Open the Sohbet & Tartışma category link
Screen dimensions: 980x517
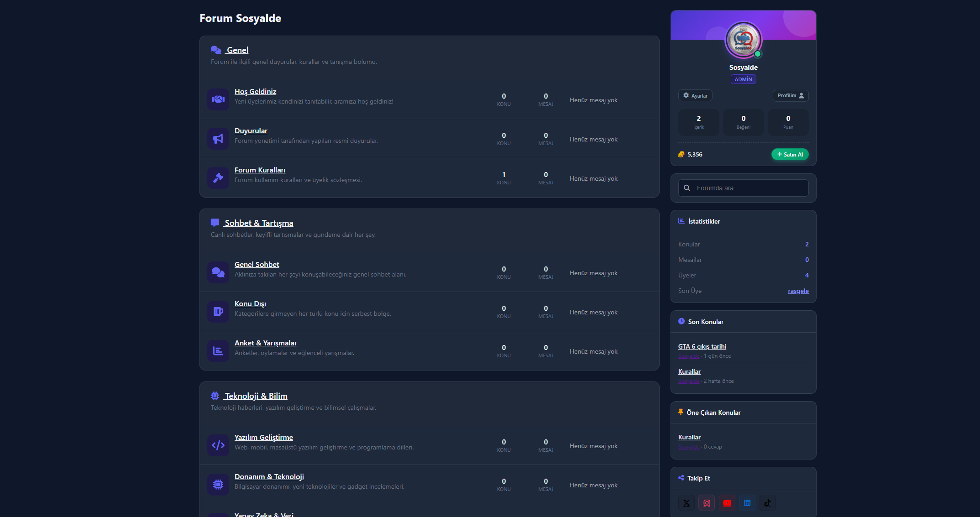coord(259,223)
